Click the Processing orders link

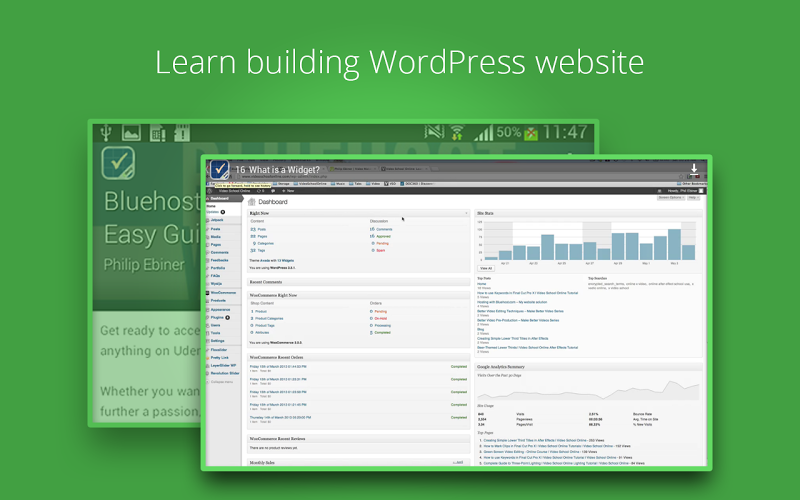pos(383,326)
